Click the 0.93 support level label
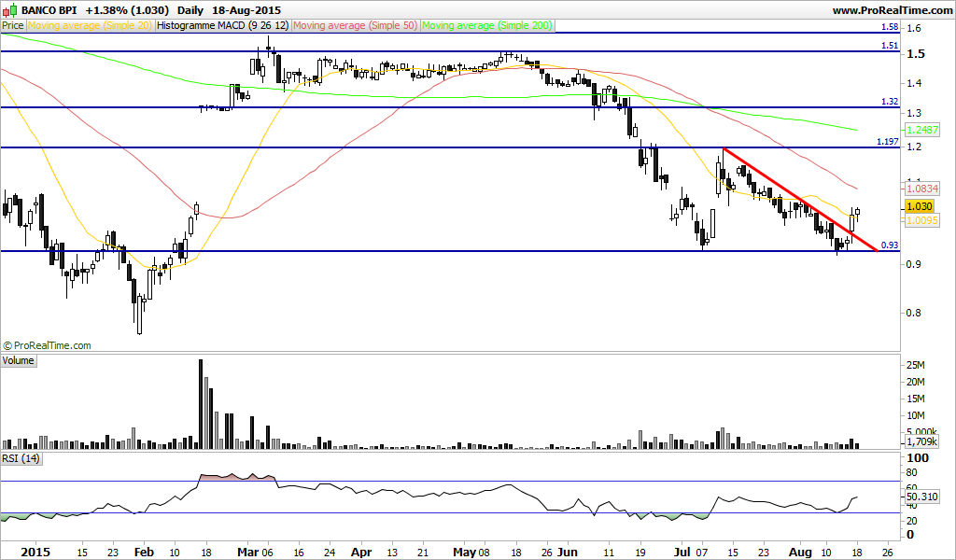This screenshot has width=956, height=560. [890, 245]
